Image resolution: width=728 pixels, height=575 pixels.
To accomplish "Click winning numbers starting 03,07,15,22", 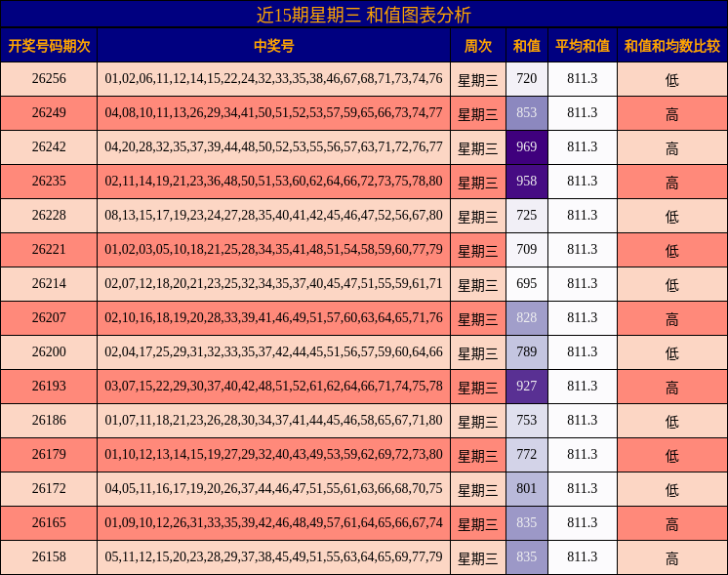I will [x=273, y=386].
